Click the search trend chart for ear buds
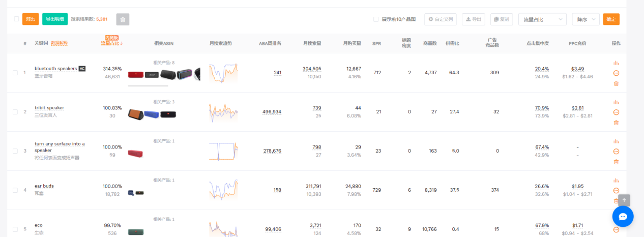 coord(223,190)
